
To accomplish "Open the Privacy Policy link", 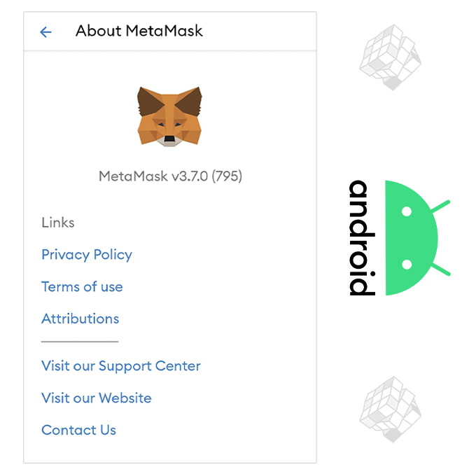I will point(87,255).
